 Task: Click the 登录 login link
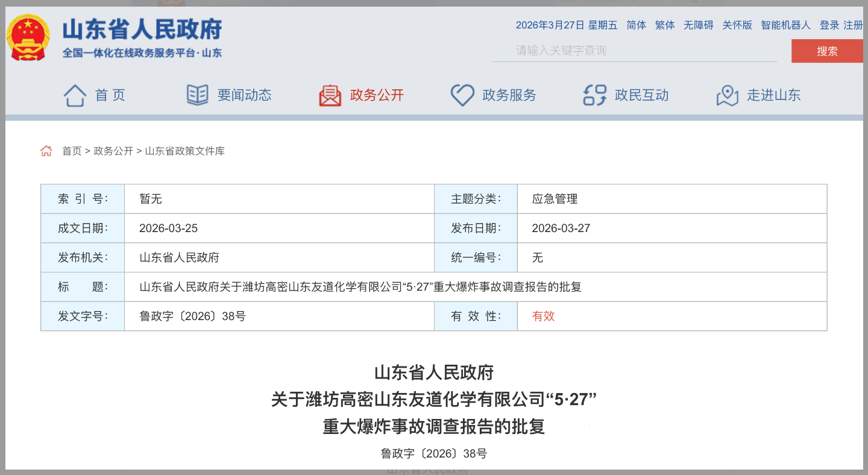[829, 25]
